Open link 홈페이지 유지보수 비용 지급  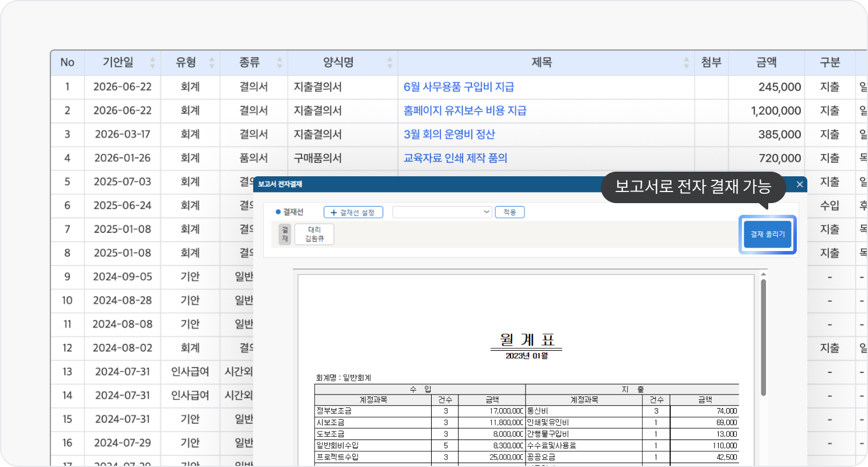tap(465, 110)
